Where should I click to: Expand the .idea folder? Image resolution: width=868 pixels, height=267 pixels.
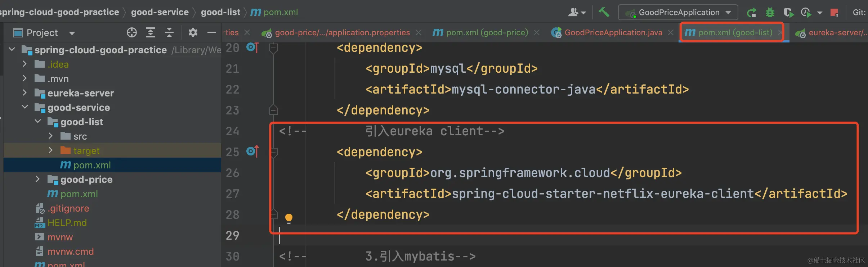(24, 64)
